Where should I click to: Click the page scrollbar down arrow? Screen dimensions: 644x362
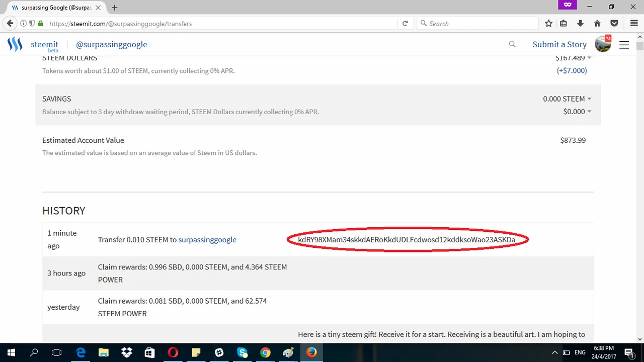[x=639, y=338]
